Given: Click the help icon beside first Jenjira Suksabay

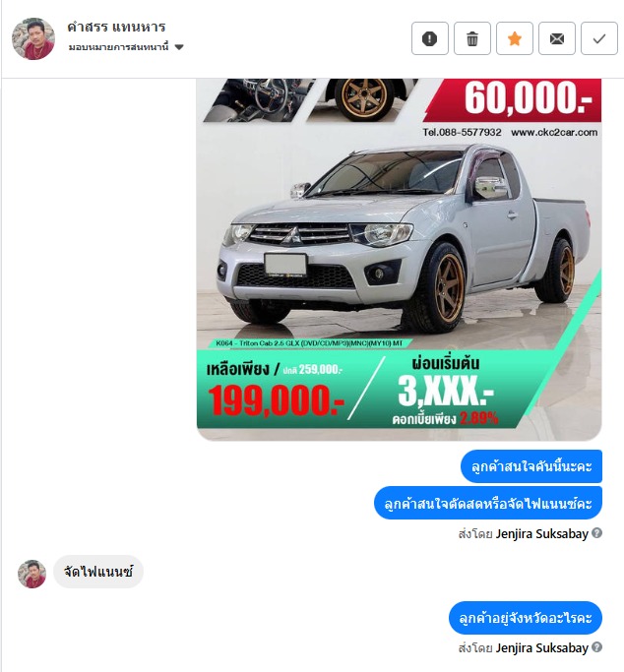Looking at the screenshot, I should coord(597,532).
